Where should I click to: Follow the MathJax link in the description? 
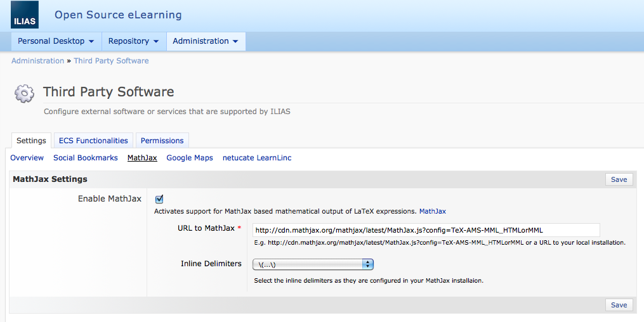tap(432, 211)
